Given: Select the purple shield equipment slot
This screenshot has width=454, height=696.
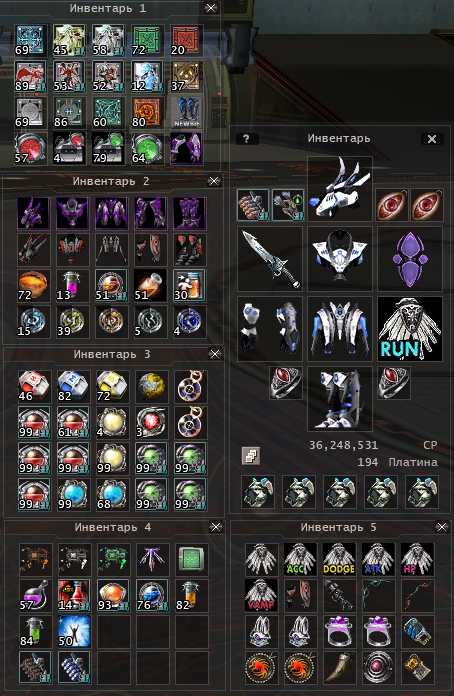Looking at the screenshot, I should pos(410,259).
